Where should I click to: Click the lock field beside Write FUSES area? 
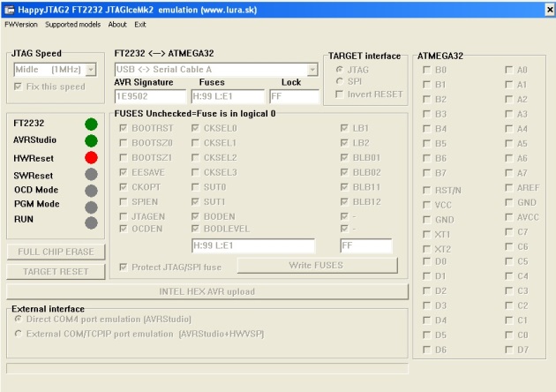tap(366, 245)
